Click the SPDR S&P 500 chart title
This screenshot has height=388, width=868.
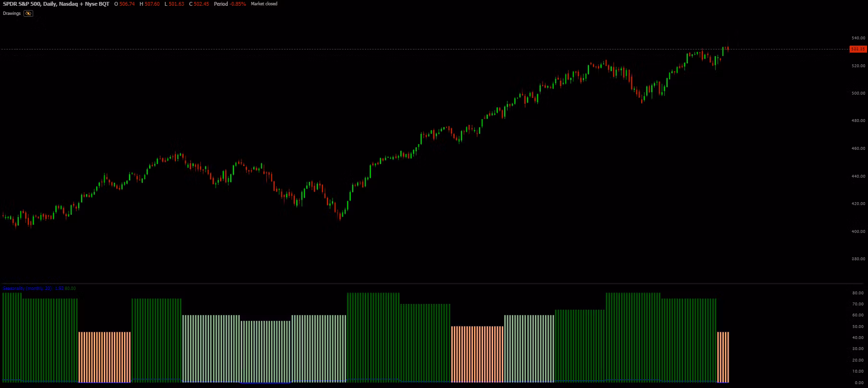tap(56, 4)
